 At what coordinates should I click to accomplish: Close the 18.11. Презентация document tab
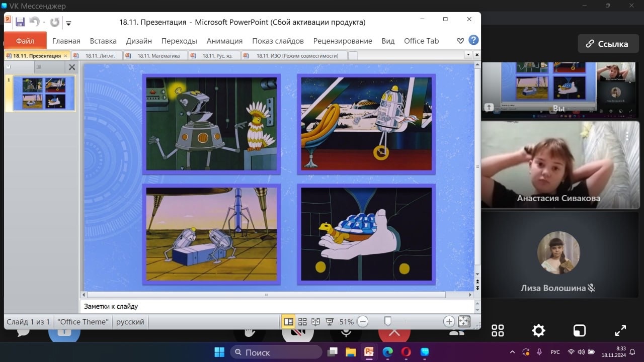coord(65,56)
